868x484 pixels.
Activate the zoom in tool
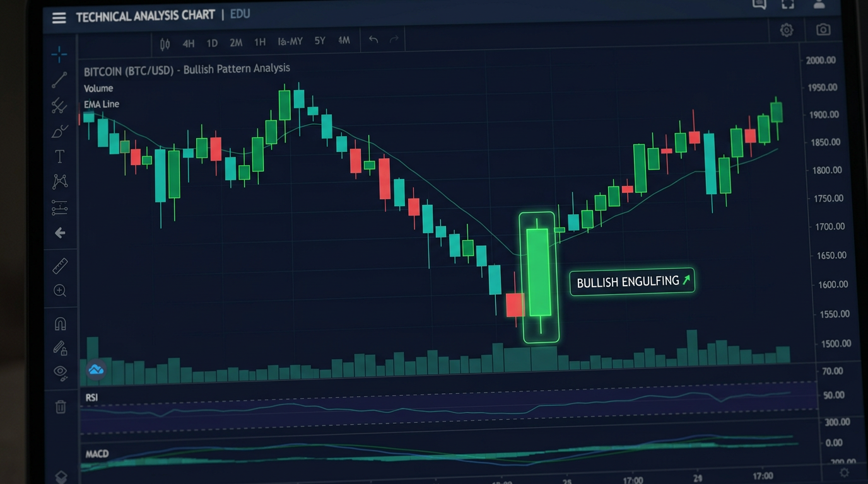click(60, 291)
